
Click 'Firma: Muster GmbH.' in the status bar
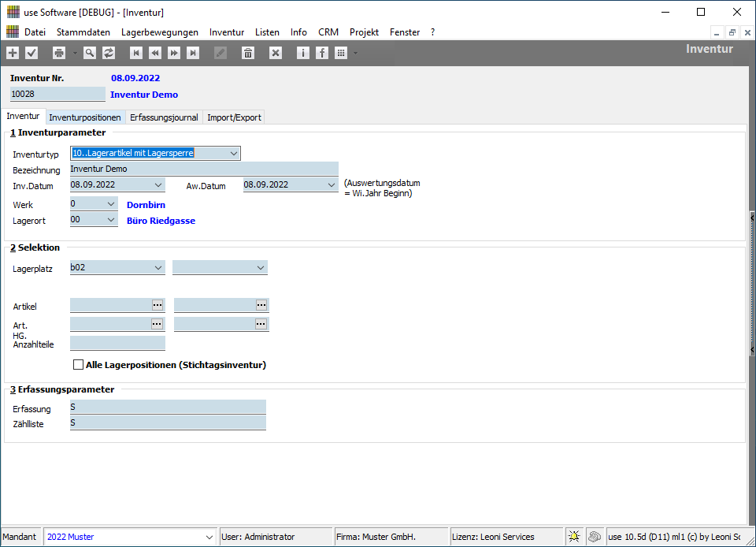tap(376, 537)
